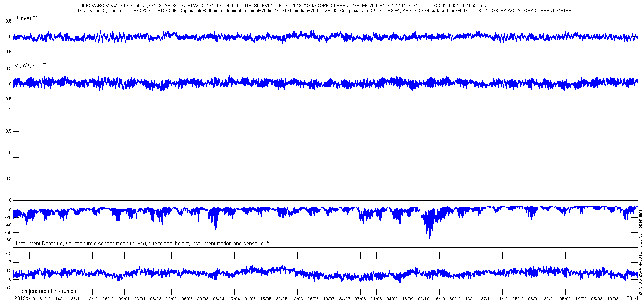
Task: Click the 24/07 date tick label
Action: click(x=344, y=299)
